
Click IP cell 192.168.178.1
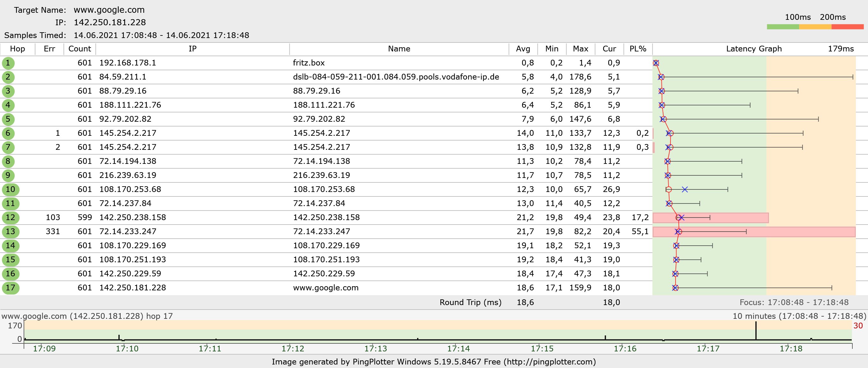[x=127, y=63]
